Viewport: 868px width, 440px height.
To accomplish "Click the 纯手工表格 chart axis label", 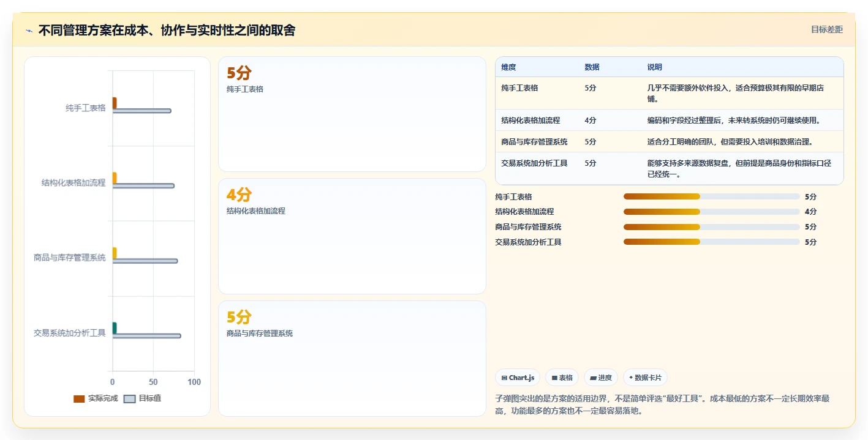I will (86, 108).
